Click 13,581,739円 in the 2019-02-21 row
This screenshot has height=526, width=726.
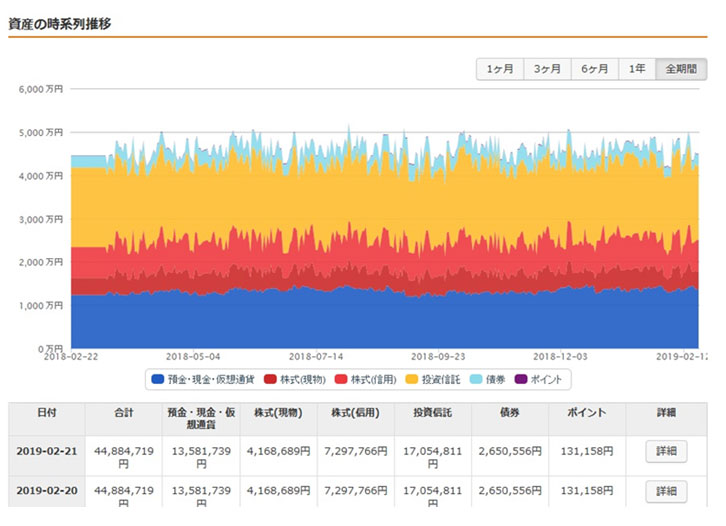click(x=201, y=457)
